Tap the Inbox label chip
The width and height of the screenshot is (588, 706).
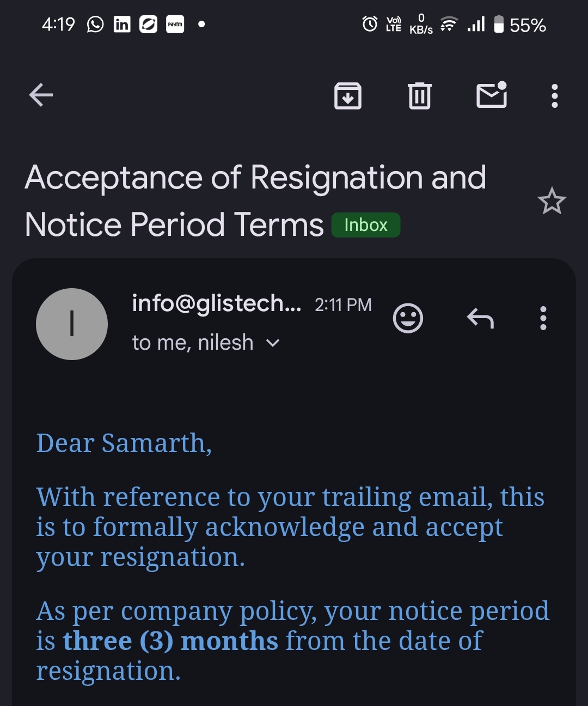tap(366, 225)
